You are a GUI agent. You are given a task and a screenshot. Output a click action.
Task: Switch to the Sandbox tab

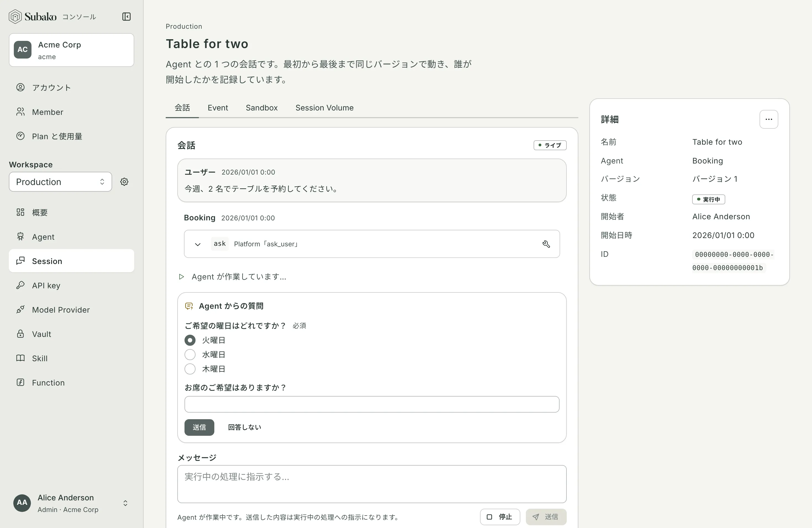262,108
